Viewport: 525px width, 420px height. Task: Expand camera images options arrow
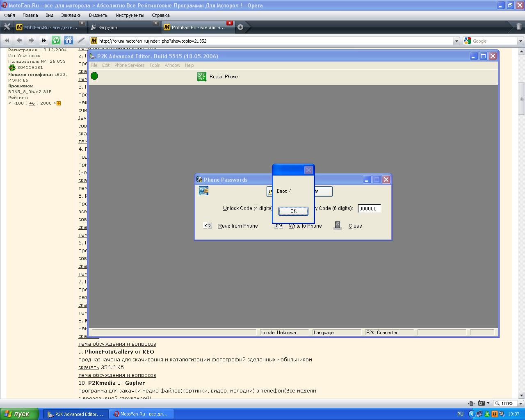pos(488,403)
